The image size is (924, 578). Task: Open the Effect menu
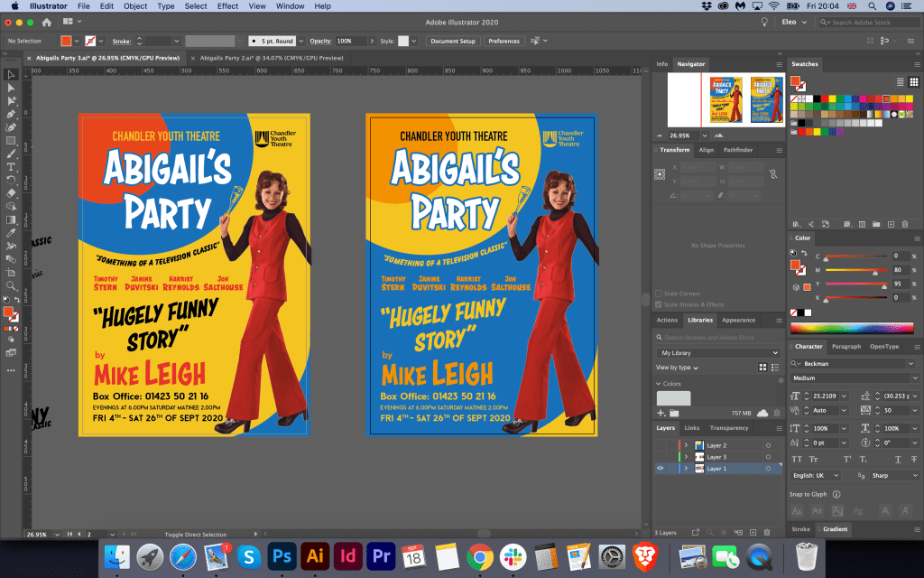click(x=227, y=6)
